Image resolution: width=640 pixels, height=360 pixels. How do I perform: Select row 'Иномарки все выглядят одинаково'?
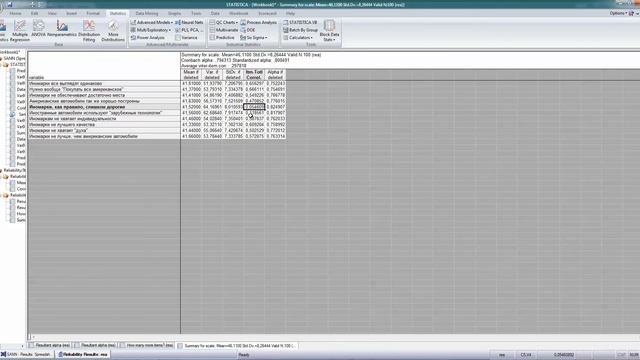point(104,83)
